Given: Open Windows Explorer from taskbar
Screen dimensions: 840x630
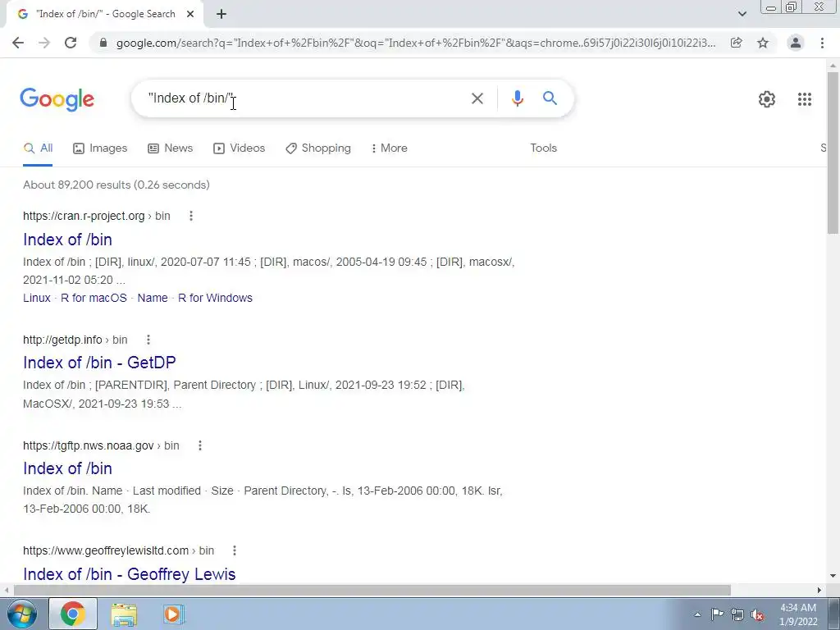Looking at the screenshot, I should (x=124, y=614).
